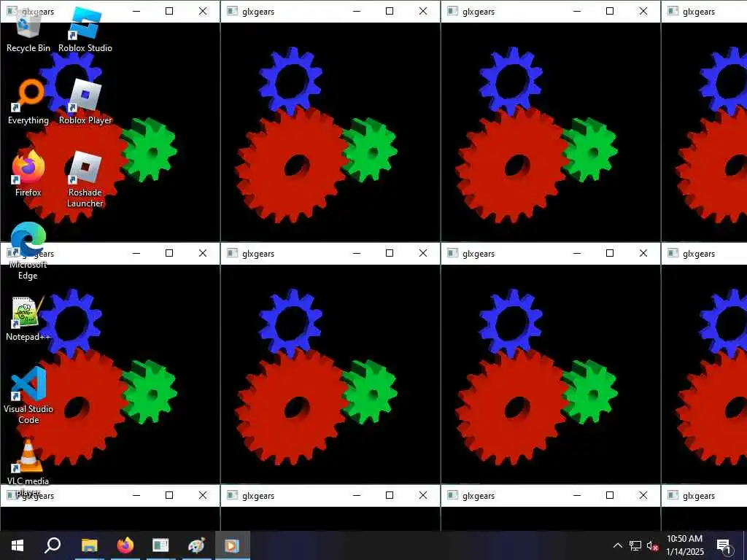The width and height of the screenshot is (747, 560).
Task: Open the clock showing 10:50 AM
Action: 684,545
